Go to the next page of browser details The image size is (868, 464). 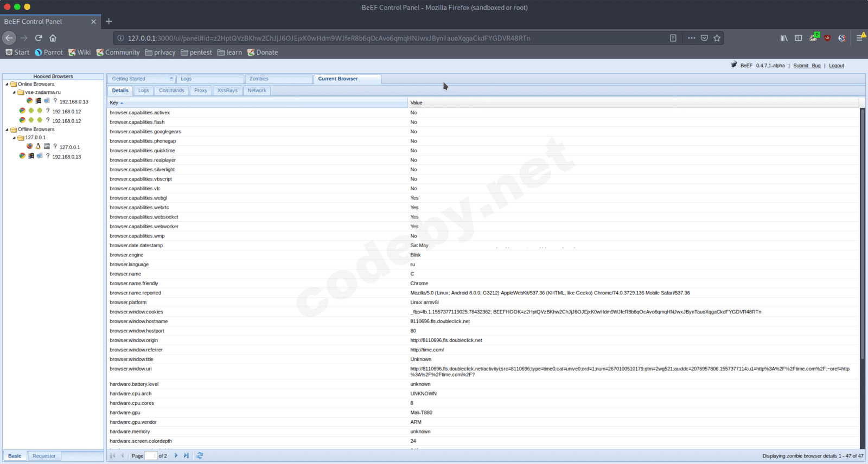(x=176, y=456)
